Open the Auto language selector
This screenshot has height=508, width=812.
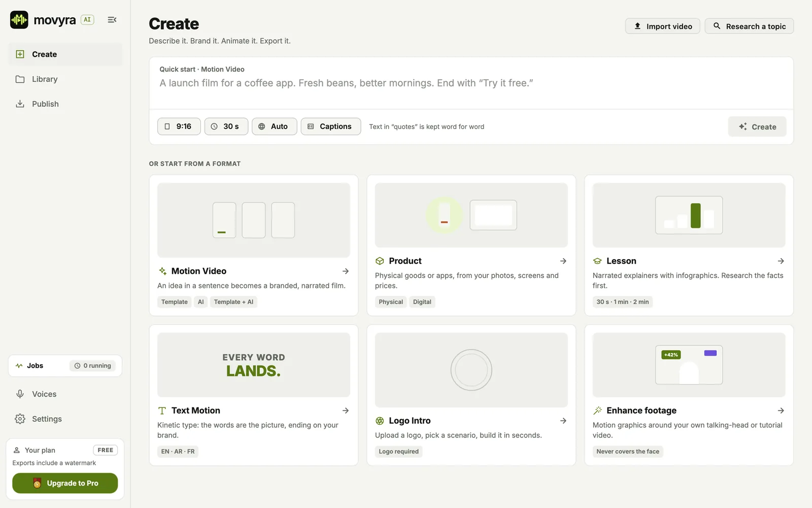[x=274, y=126]
